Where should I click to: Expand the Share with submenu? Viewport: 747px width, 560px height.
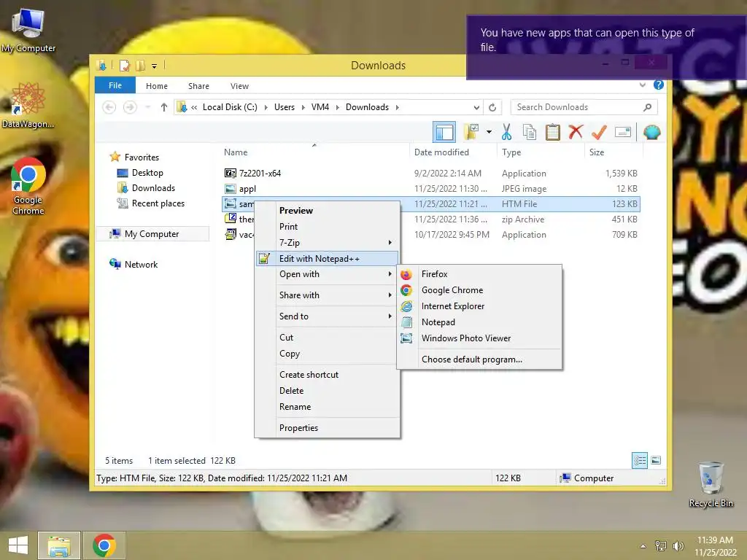point(328,295)
